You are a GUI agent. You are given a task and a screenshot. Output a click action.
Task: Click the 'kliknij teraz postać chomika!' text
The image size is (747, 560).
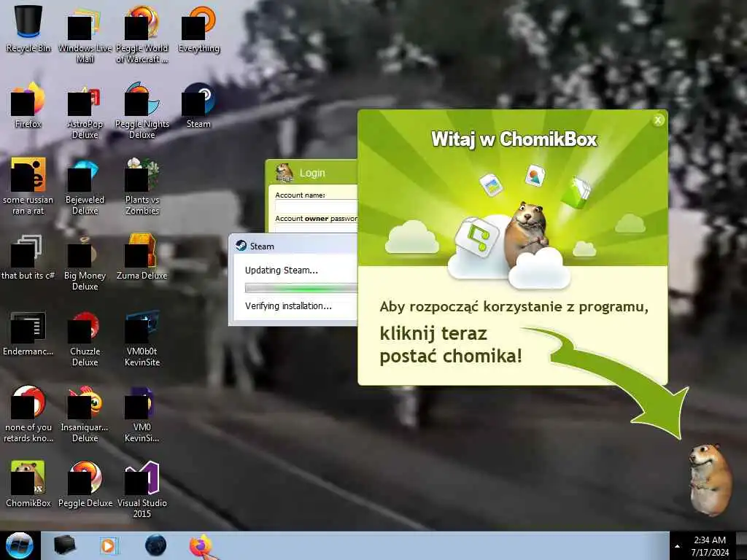[451, 345]
